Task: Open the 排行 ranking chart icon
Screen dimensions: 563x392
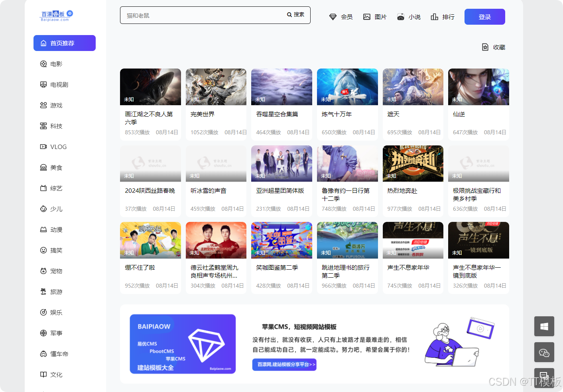Action: [434, 17]
